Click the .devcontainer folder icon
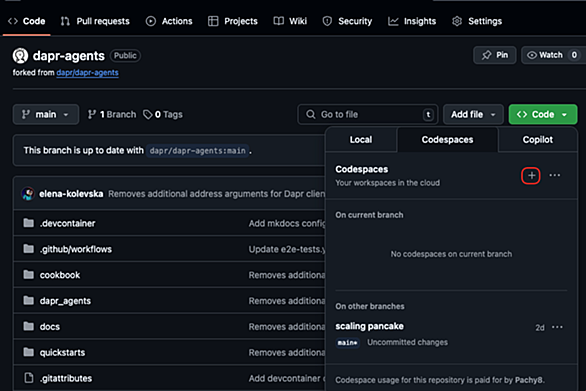This screenshot has width=586, height=391. coord(28,223)
